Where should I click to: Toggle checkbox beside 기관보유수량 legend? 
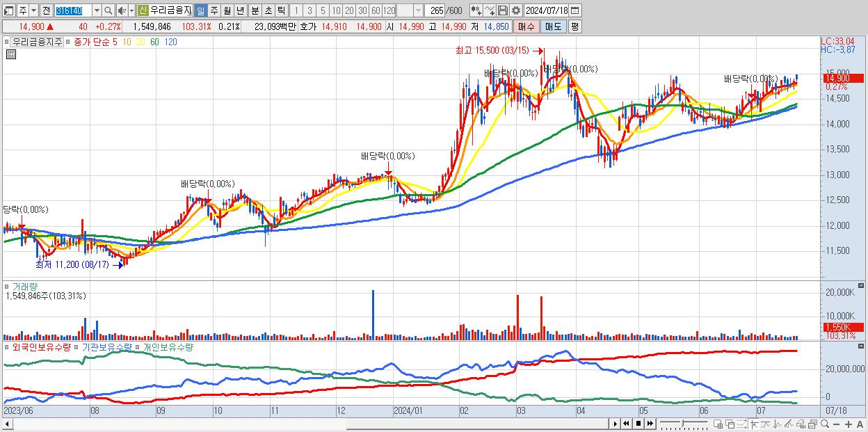click(x=77, y=346)
